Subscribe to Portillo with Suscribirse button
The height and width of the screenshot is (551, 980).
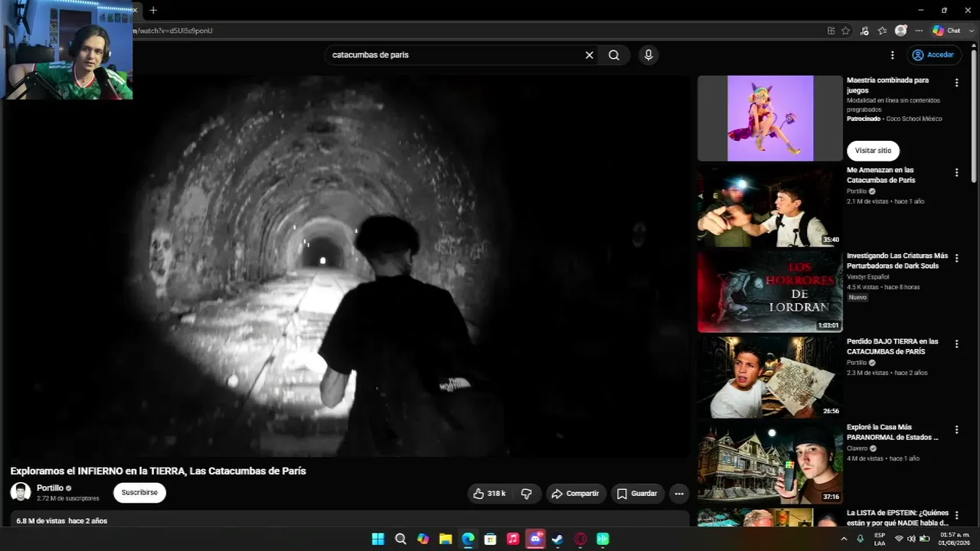tap(139, 493)
